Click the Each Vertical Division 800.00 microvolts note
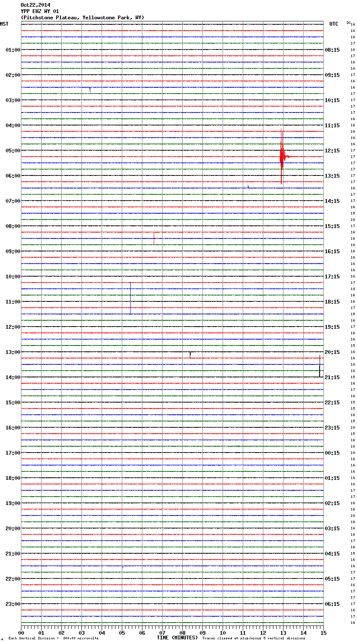Image resolution: width=357 pixels, height=644 pixels. [x=53, y=639]
